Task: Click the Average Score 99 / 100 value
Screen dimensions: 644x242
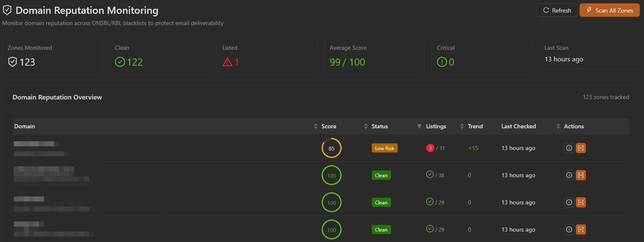Action: point(348,62)
